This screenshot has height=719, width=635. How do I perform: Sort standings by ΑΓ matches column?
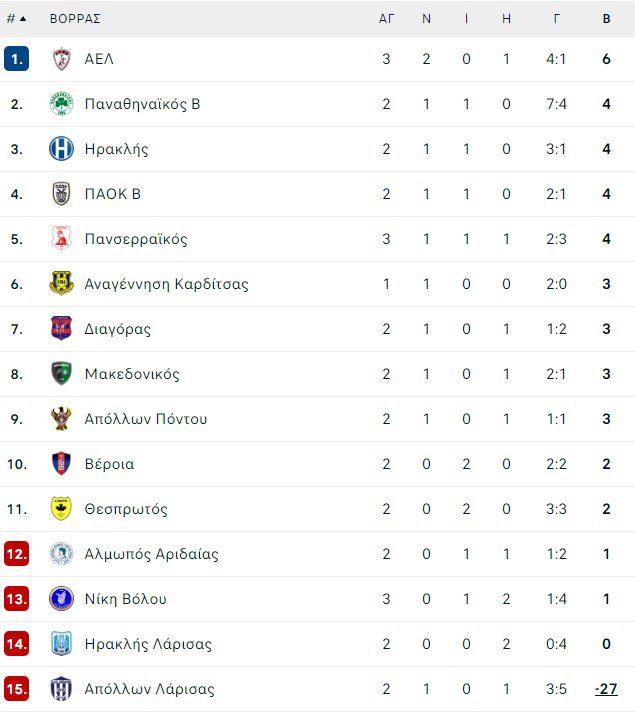pos(386,18)
